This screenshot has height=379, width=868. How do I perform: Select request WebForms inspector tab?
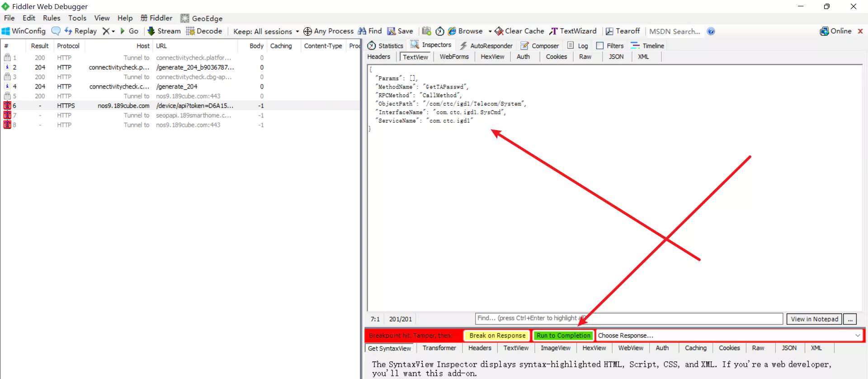[x=454, y=56]
